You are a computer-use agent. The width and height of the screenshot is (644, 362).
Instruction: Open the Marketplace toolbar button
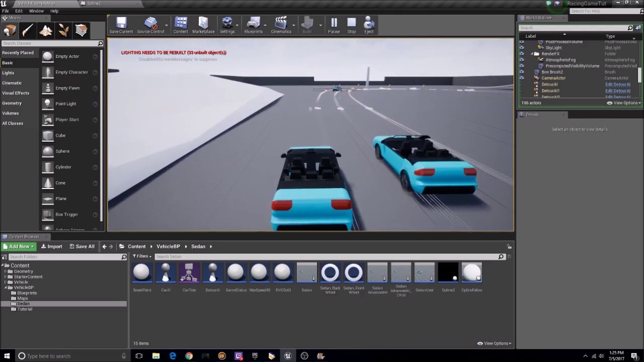(x=203, y=25)
